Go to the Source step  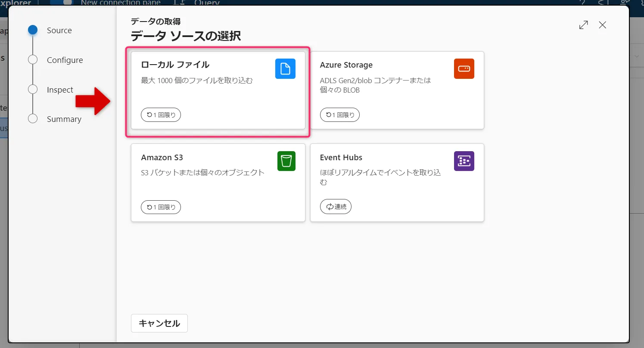coord(59,30)
